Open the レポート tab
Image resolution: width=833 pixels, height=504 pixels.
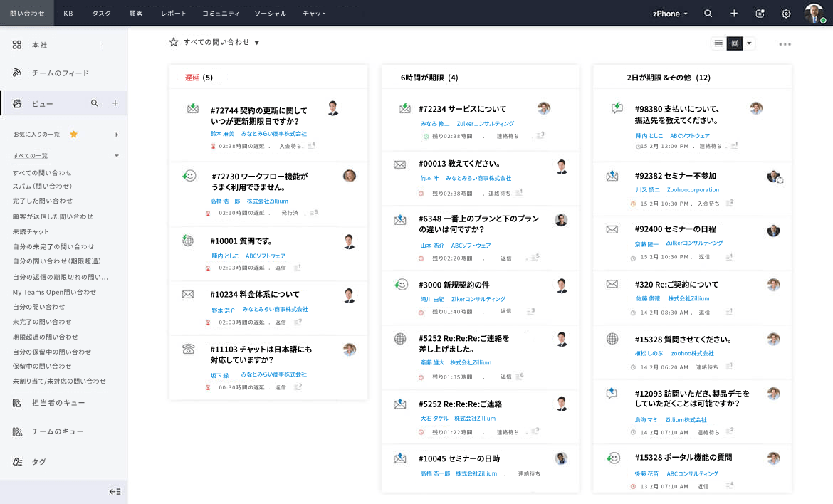[174, 14]
